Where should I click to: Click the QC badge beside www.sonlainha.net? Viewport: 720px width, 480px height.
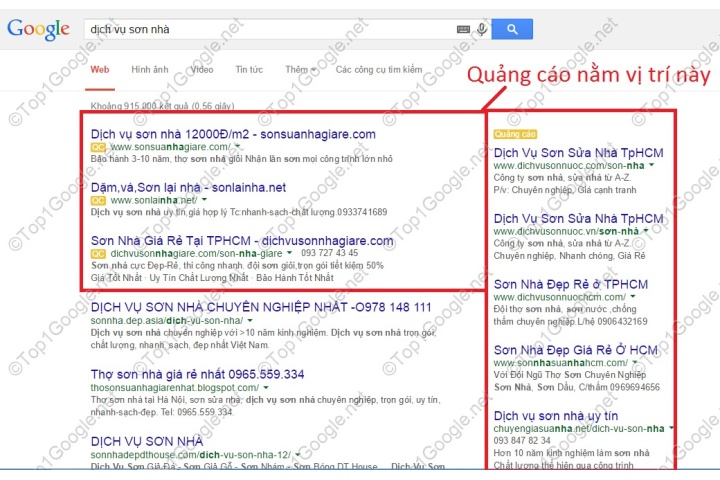point(98,200)
